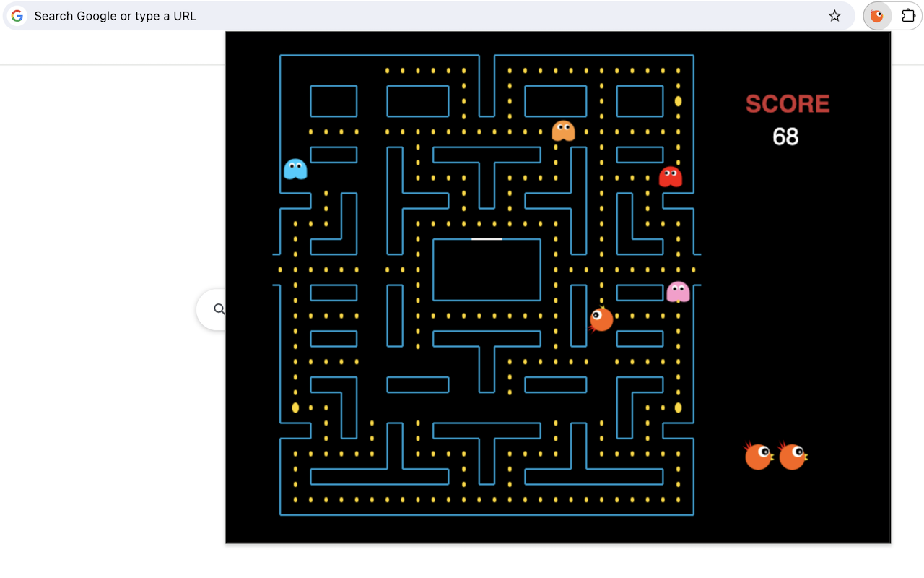Image resolution: width=924 pixels, height=578 pixels.
Task: Click the power pellet on the right side
Action: pos(677,408)
